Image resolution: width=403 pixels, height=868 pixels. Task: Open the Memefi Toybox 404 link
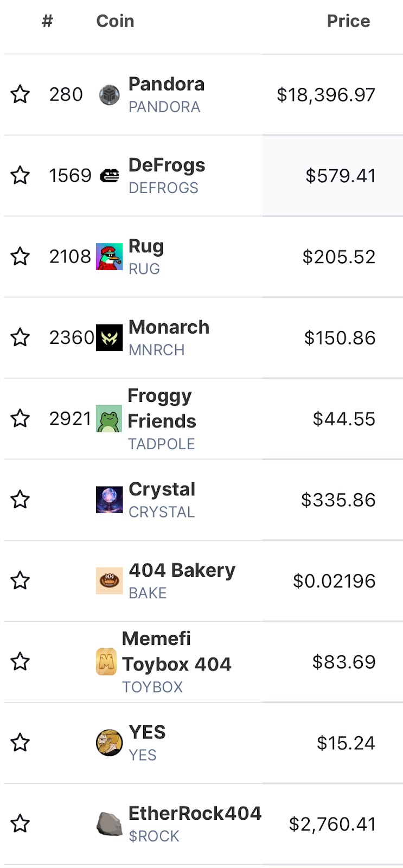[x=176, y=652]
